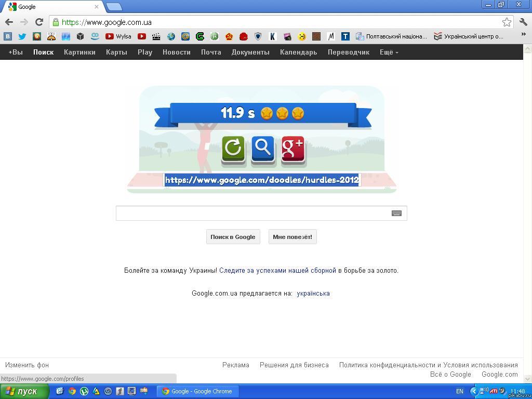
Task: Share score with red Google+ button
Action: (292, 149)
